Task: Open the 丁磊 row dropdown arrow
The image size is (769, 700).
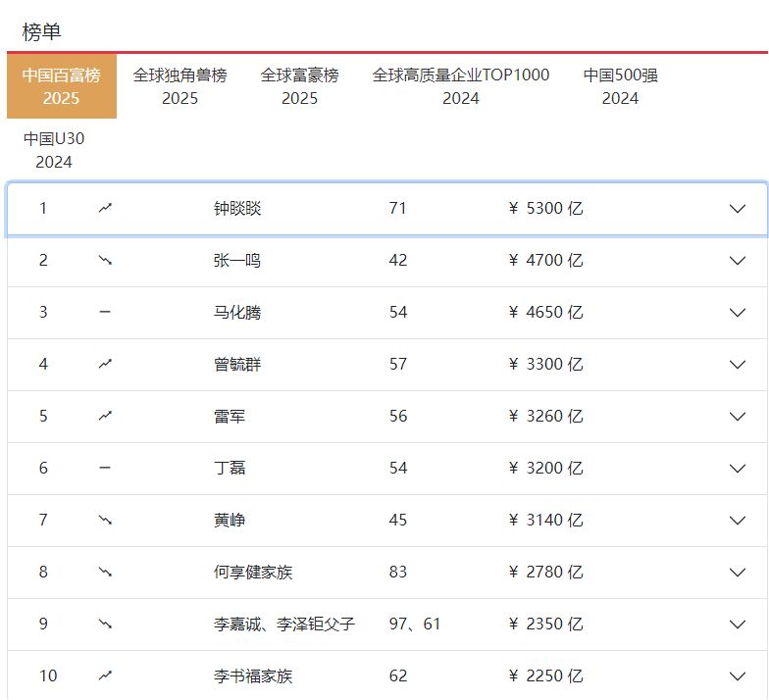Action: coord(738,468)
